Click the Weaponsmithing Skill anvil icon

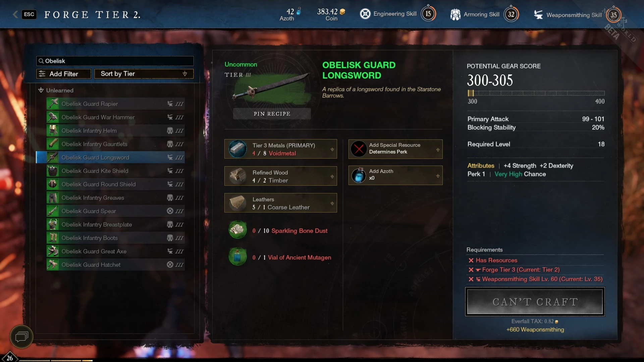[538, 15]
